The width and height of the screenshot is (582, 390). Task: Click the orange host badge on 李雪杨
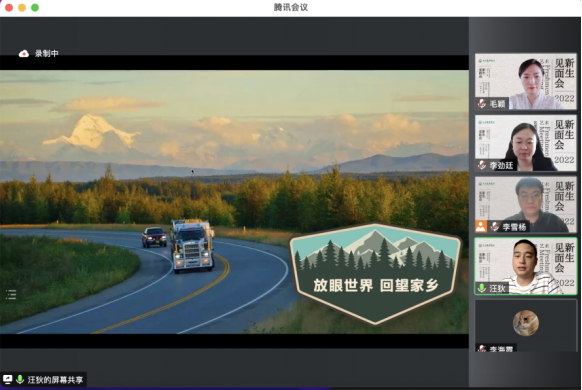pyautogui.click(x=481, y=226)
